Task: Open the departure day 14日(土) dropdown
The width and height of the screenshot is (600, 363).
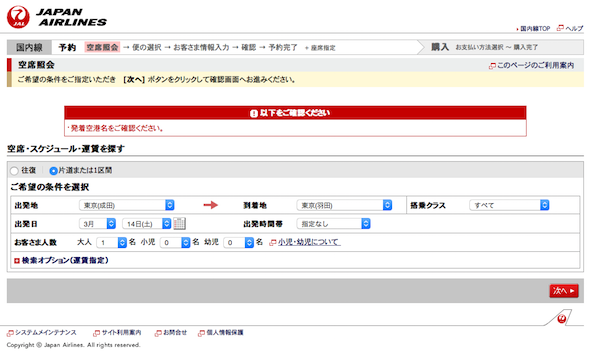Action: pos(147,224)
